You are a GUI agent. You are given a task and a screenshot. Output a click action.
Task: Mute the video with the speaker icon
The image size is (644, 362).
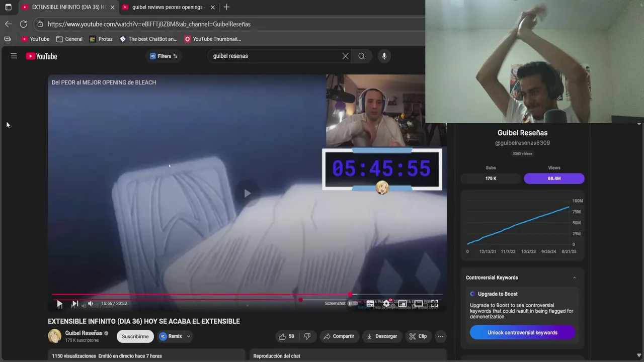click(x=91, y=304)
